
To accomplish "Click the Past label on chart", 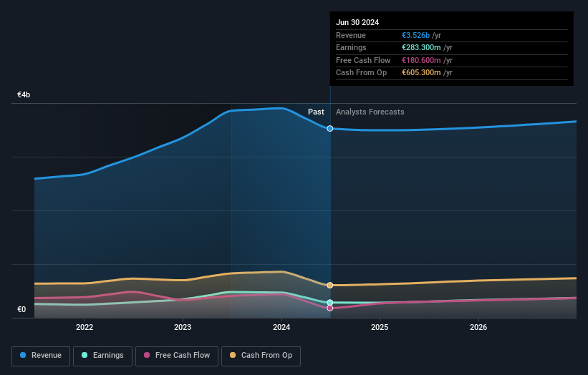I will (x=316, y=112).
